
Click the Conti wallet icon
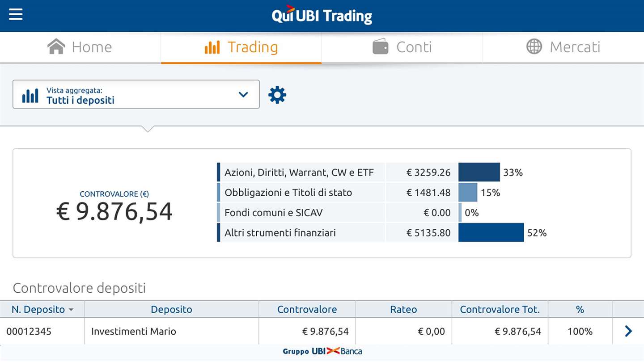pyautogui.click(x=381, y=47)
